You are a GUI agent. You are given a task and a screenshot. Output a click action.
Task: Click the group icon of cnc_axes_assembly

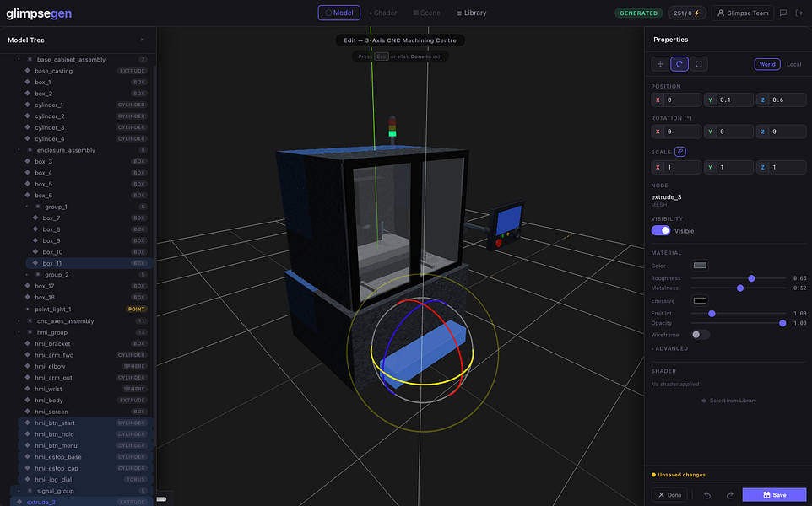30,320
